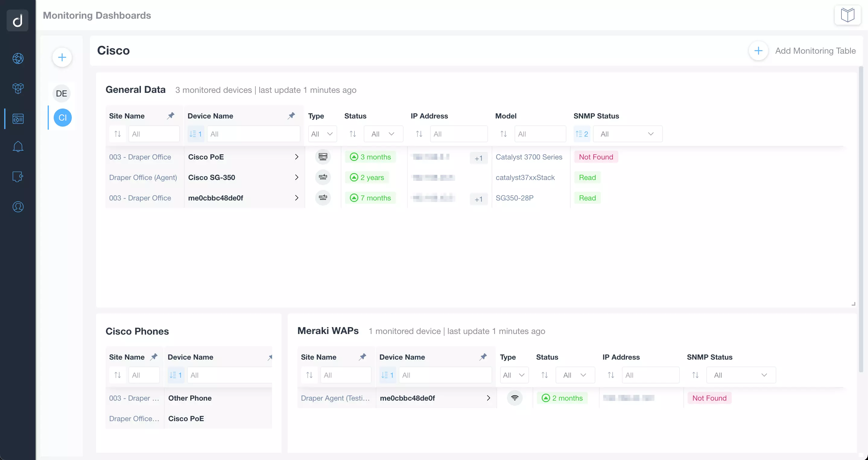Sort Cisco Phones by Site Name
Screen dimensions: 868x460
coord(118,375)
